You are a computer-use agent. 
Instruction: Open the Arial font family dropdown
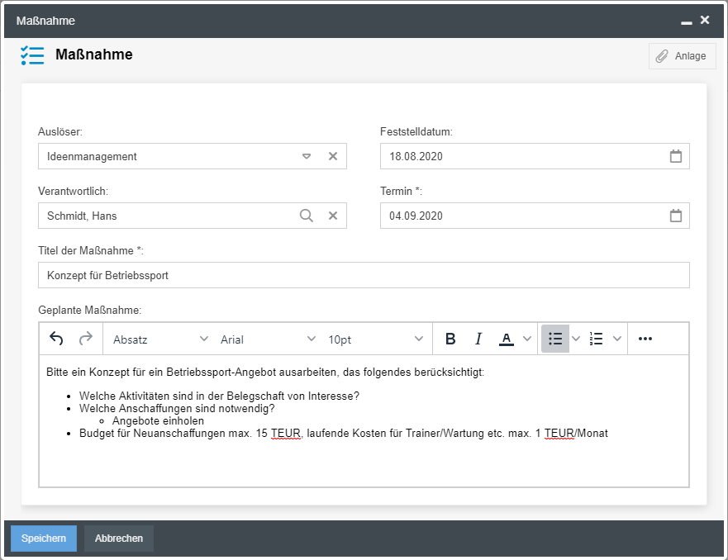(268, 339)
